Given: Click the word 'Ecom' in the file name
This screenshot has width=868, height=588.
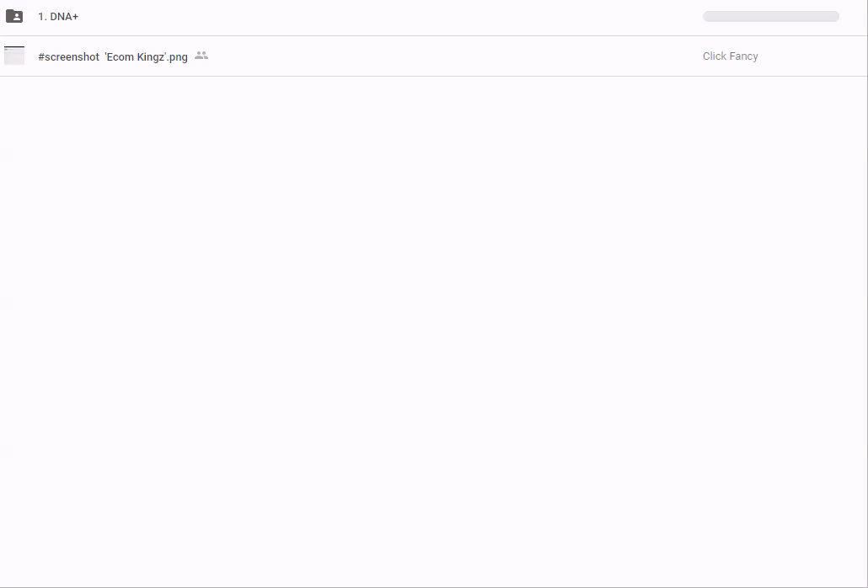Looking at the screenshot, I should tap(121, 56).
